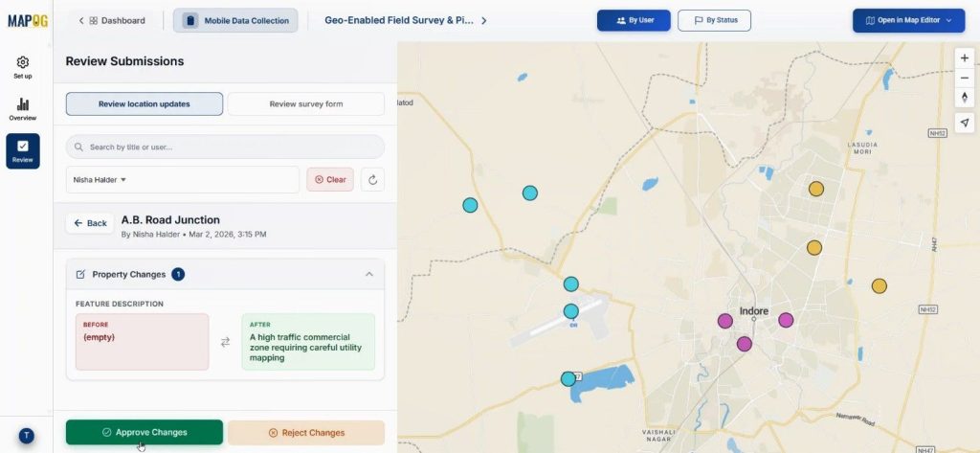The height and width of the screenshot is (453, 980).
Task: Filter map By User
Action: click(x=634, y=21)
